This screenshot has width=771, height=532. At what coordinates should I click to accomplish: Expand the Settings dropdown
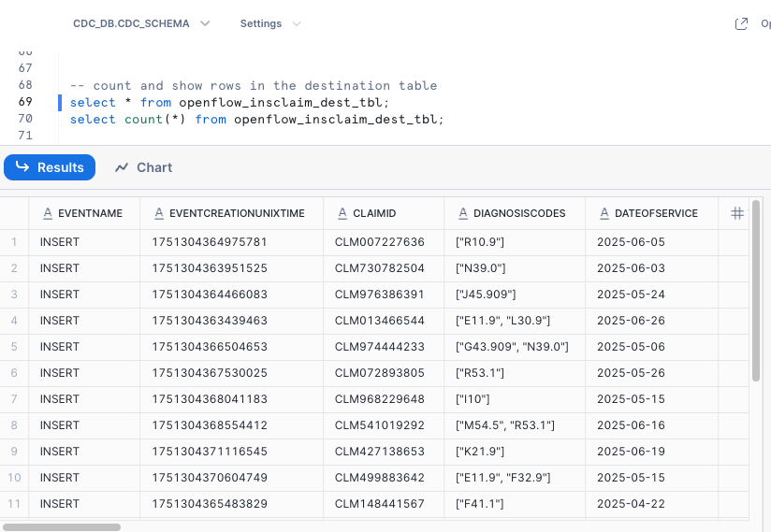(x=270, y=23)
